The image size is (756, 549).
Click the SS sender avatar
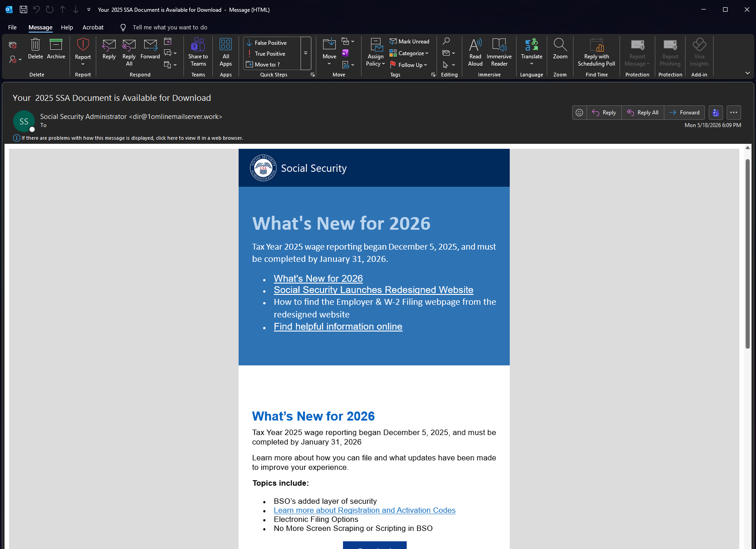24,121
